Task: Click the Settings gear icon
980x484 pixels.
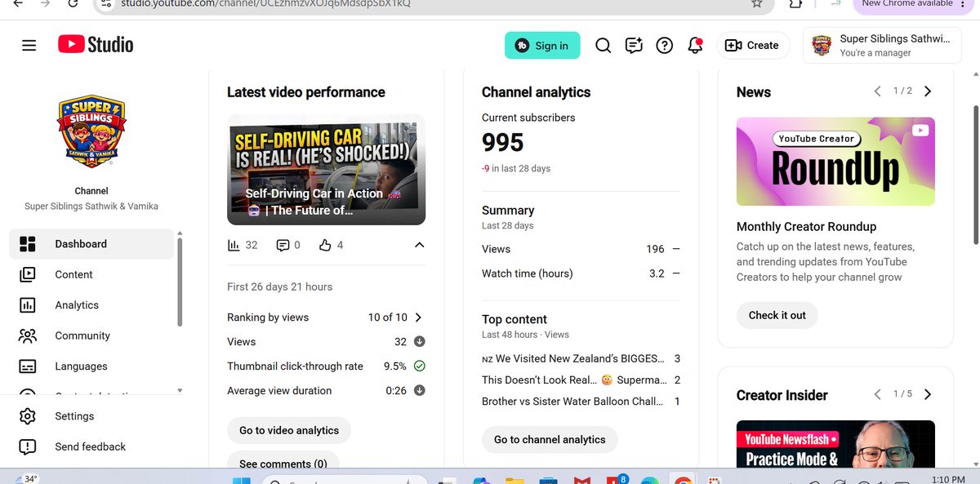Action: coord(27,416)
